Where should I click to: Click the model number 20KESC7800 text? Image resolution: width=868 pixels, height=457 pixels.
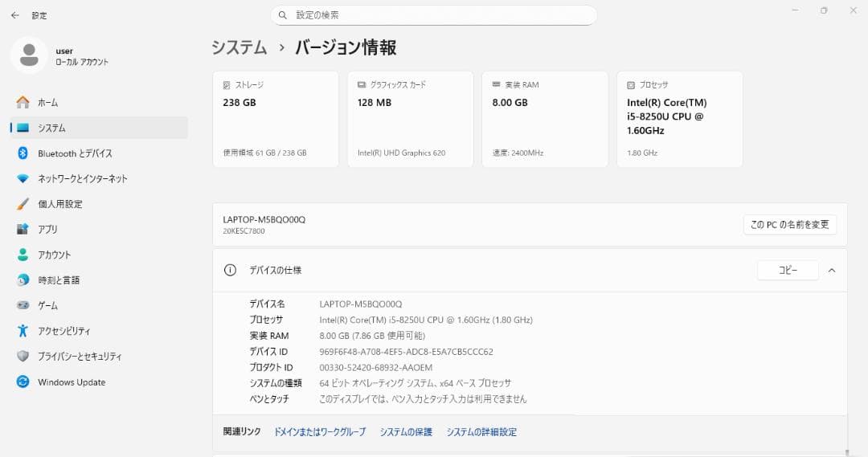pos(244,231)
